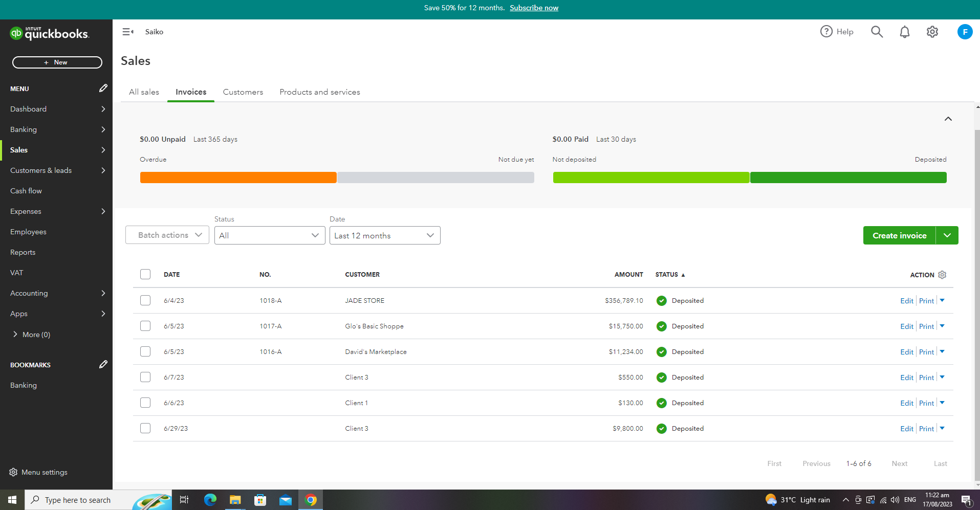Viewport: 980px width, 510px height.
Task: Click the orange Overdue bar
Action: 238,178
